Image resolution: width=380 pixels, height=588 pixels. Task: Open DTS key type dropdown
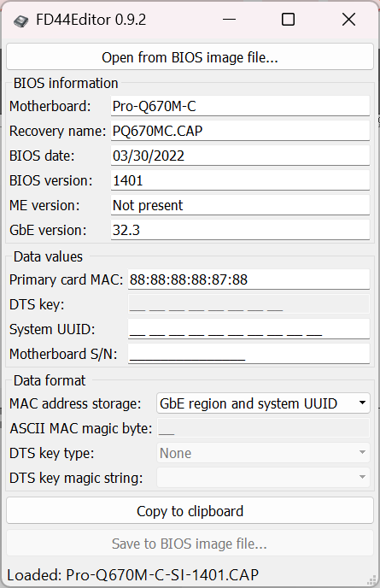tap(263, 453)
